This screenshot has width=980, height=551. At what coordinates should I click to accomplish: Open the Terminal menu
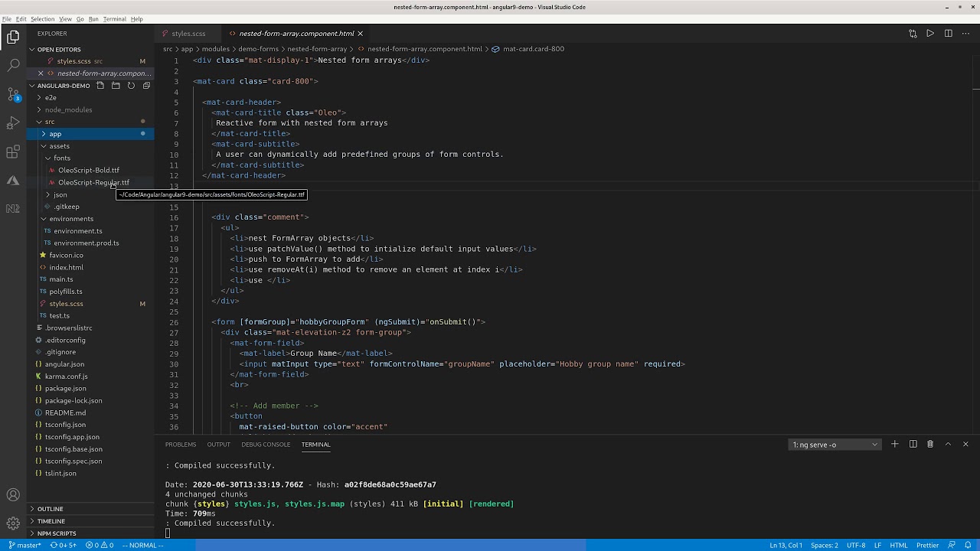pos(115,19)
